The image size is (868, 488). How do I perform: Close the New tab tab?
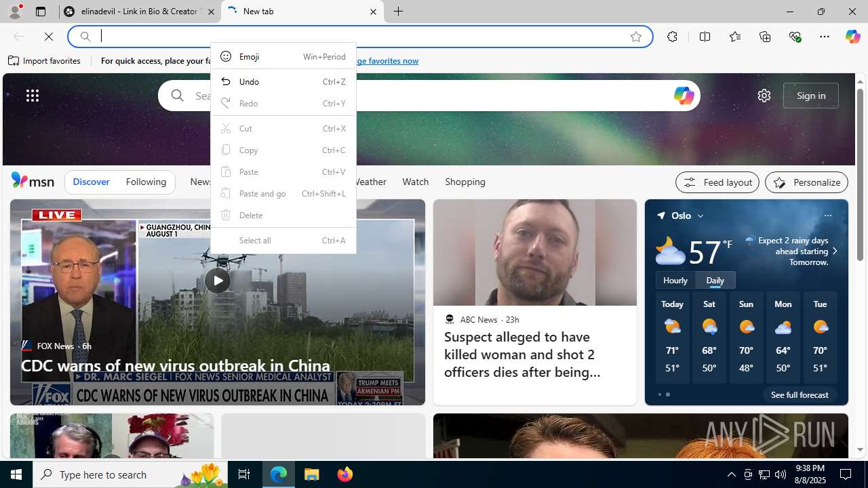[373, 12]
